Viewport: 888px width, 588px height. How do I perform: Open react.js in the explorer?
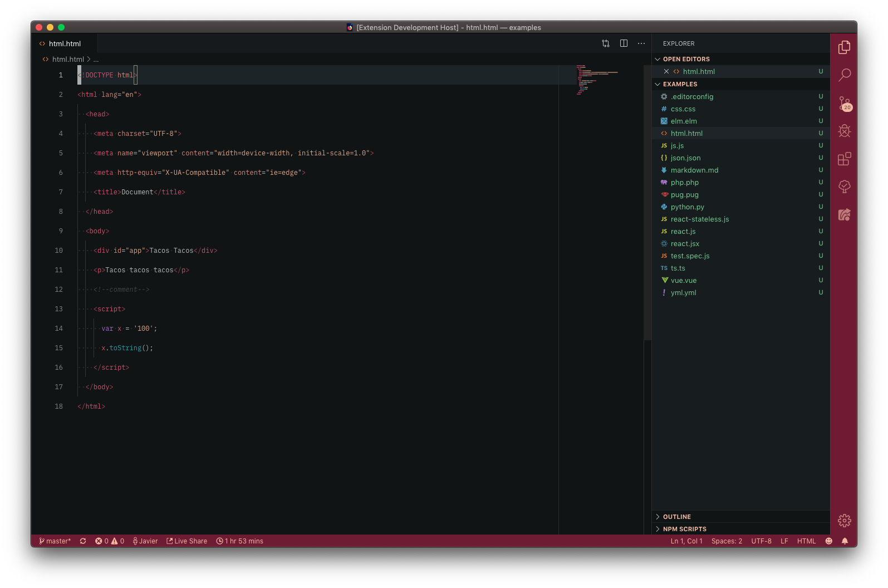tap(740, 231)
